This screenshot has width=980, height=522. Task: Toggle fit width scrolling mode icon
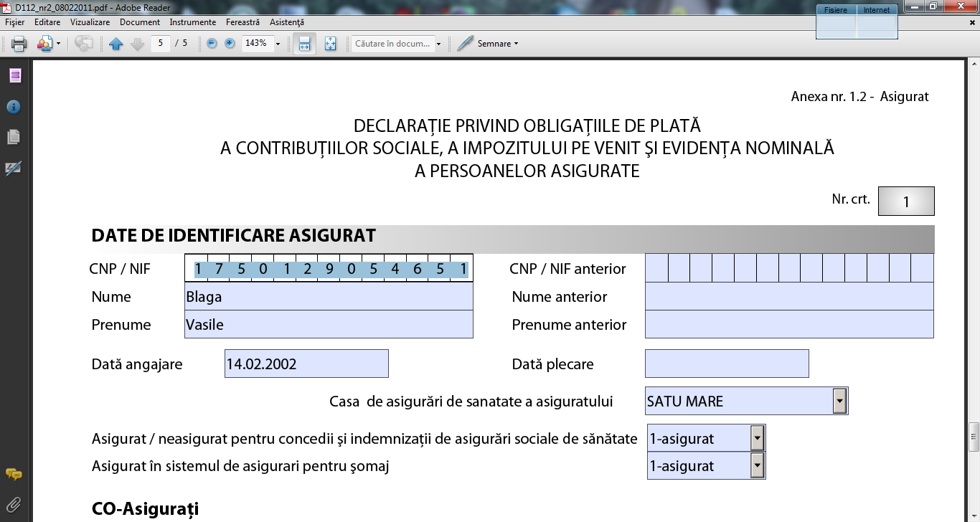304,44
